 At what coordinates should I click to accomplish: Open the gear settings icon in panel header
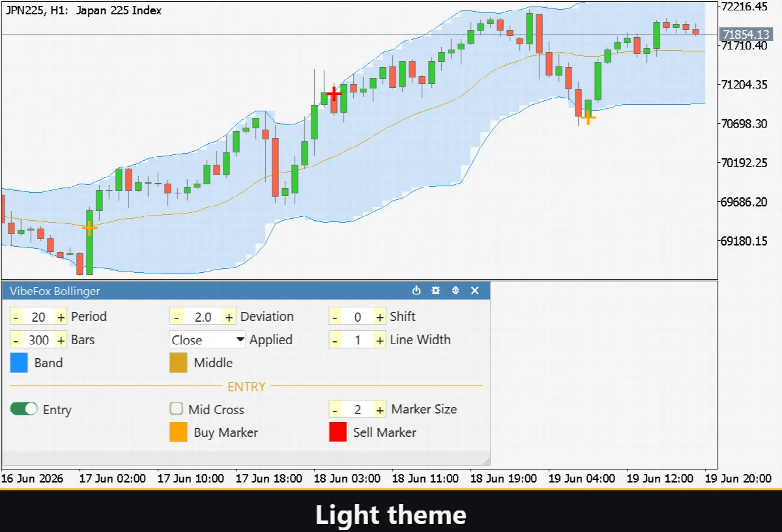pos(436,290)
